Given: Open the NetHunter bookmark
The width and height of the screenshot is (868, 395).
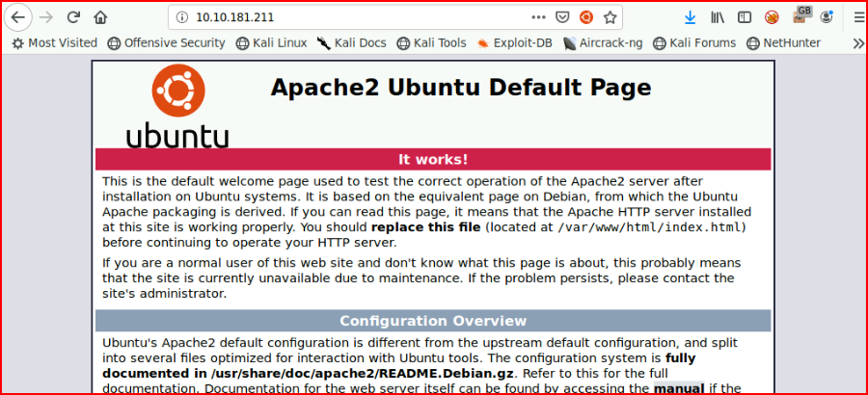Looking at the screenshot, I should click(783, 42).
